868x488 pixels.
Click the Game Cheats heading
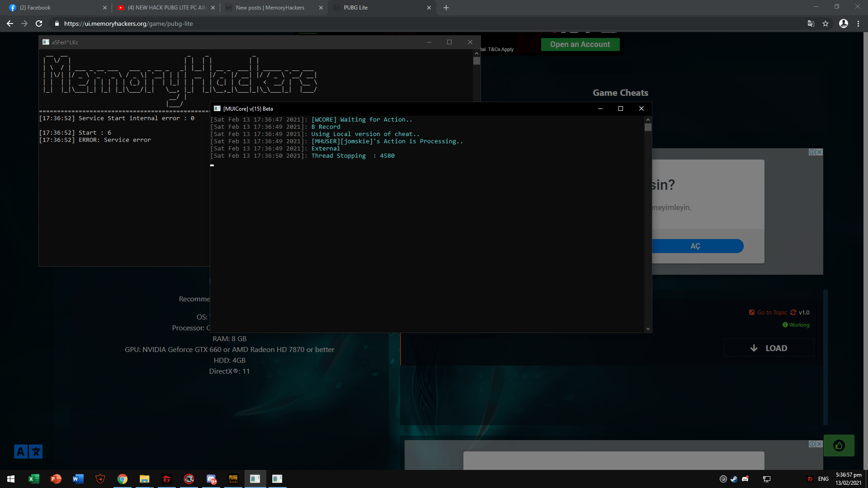click(620, 93)
